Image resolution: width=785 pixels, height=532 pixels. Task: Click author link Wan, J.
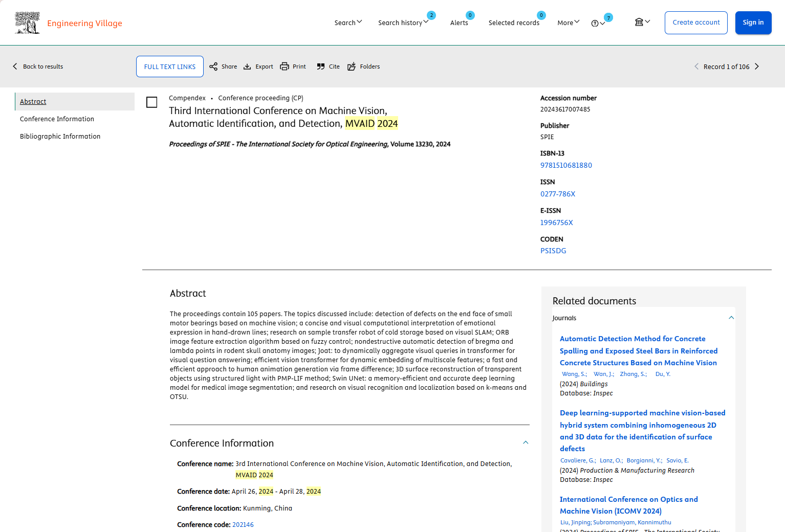603,374
